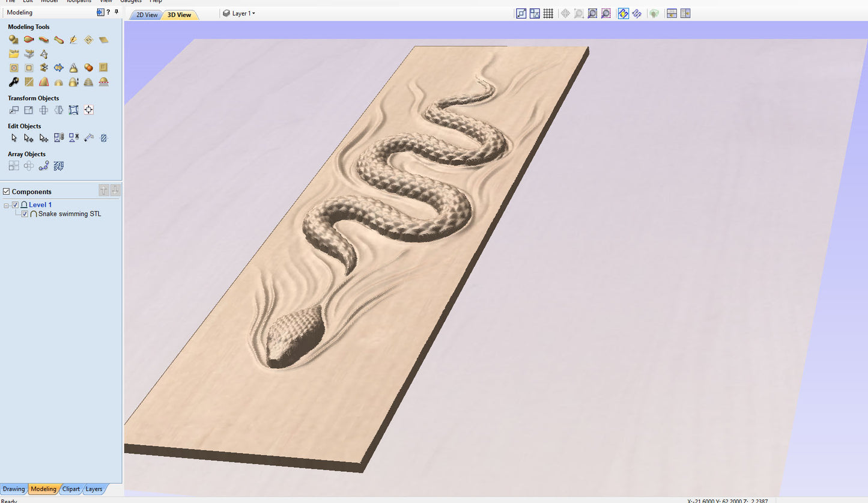Viewport: 868px width, 503px height.
Task: Open the Clipart tab
Action: (x=71, y=489)
